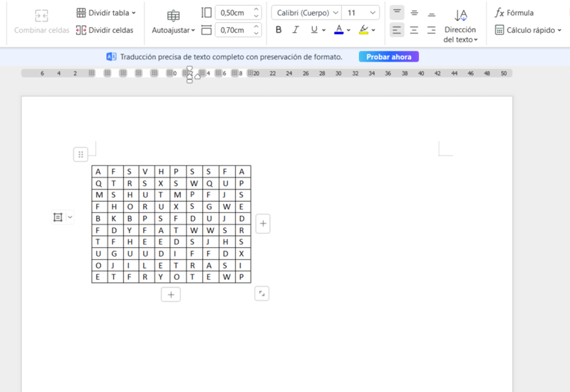Click the table move handle icon
570x392 pixels.
click(x=80, y=154)
